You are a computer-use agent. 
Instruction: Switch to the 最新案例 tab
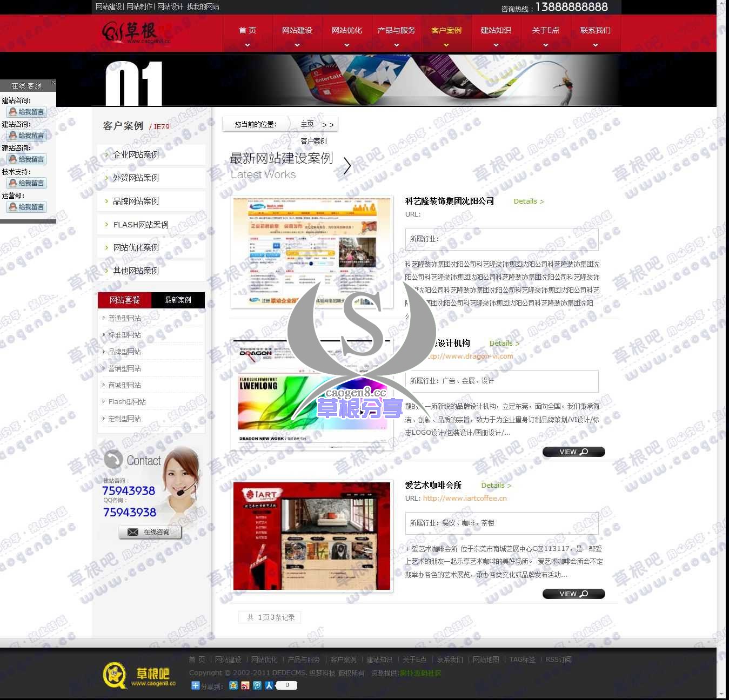point(178,300)
